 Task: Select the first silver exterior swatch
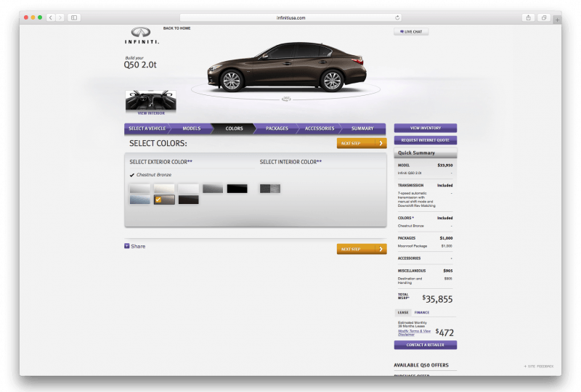[140, 189]
